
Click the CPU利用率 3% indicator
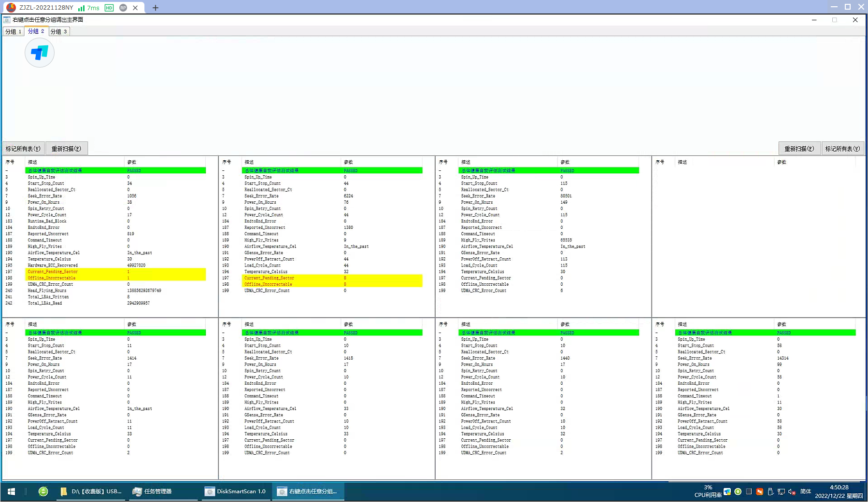(708, 491)
